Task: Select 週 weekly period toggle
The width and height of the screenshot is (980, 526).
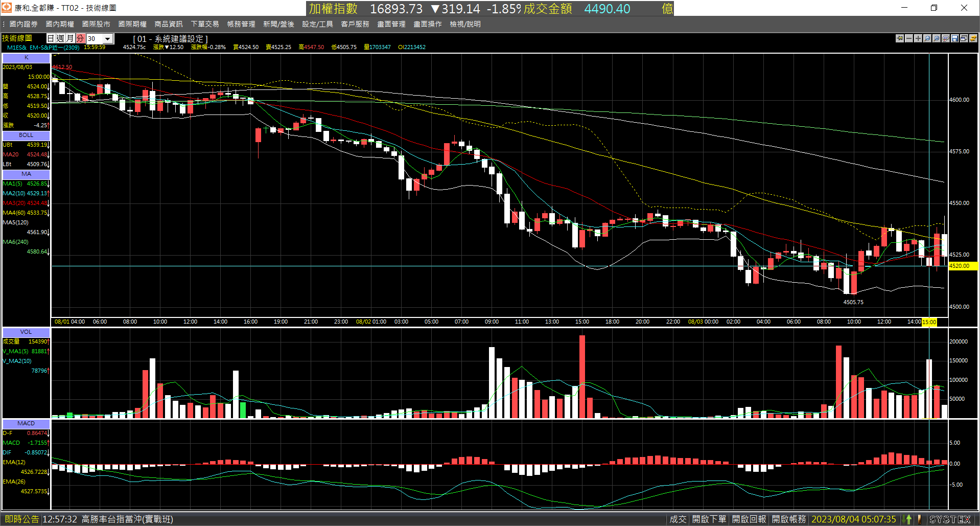Action: tap(61, 38)
